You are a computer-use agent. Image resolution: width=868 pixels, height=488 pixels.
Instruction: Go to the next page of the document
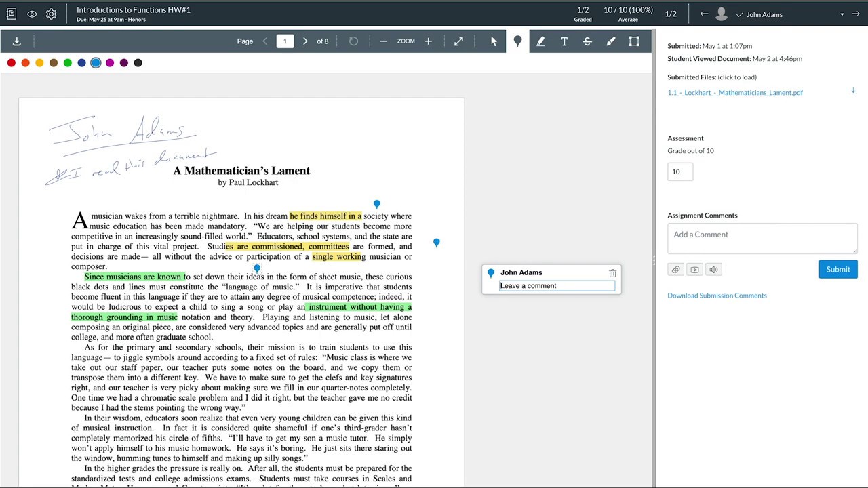(305, 41)
